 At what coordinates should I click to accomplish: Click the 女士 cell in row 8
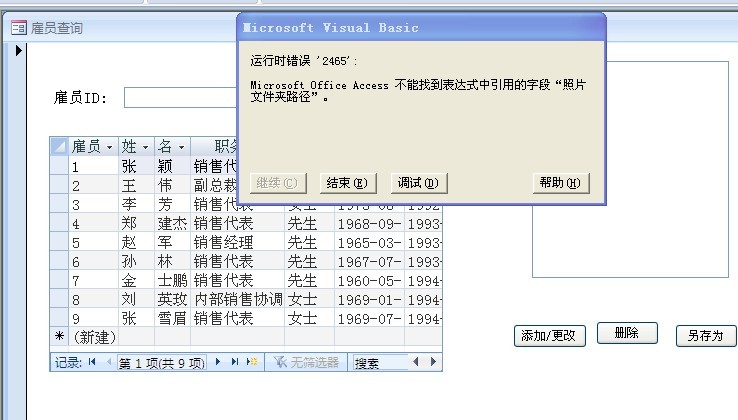point(309,299)
